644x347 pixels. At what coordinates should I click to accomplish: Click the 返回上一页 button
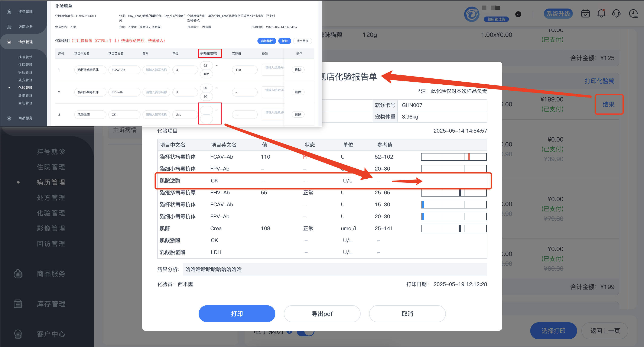(605, 331)
